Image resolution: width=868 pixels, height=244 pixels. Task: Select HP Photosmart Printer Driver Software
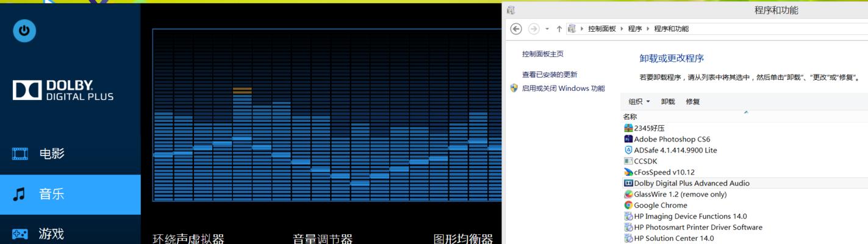point(698,227)
